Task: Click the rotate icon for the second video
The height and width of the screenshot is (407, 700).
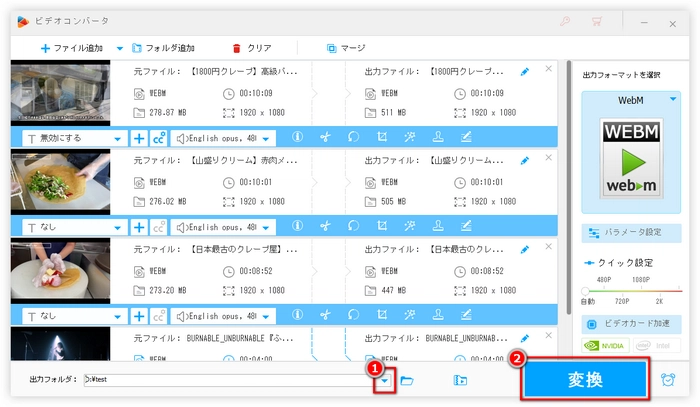Action: pos(353,227)
